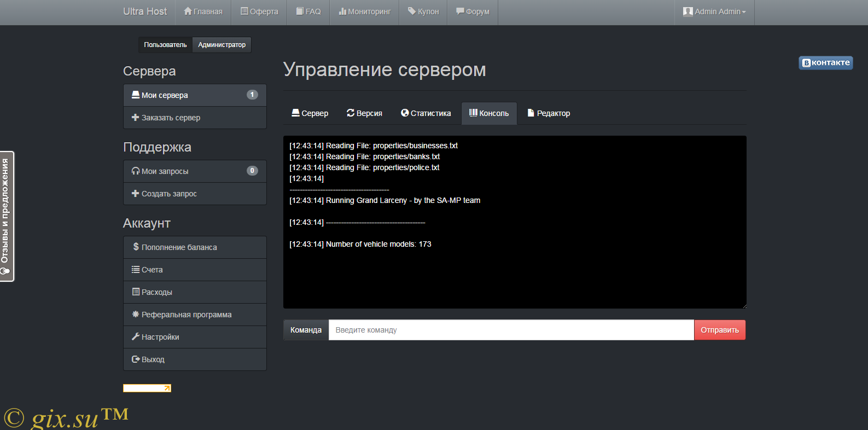The width and height of the screenshot is (868, 430).
Task: Open the Мониторинг page
Action: [364, 11]
